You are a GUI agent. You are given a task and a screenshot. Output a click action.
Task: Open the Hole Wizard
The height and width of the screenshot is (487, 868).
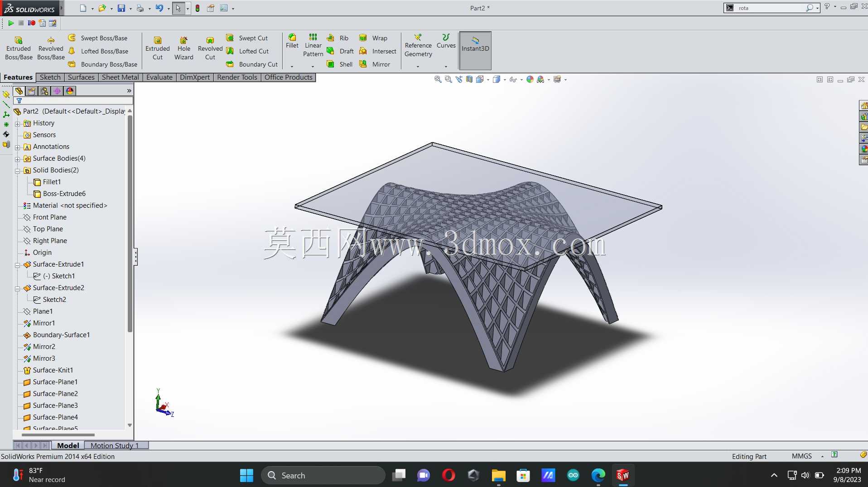coord(184,48)
